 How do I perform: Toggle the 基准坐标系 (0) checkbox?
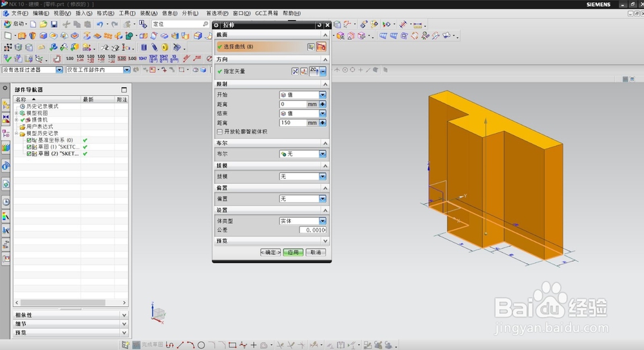29,140
